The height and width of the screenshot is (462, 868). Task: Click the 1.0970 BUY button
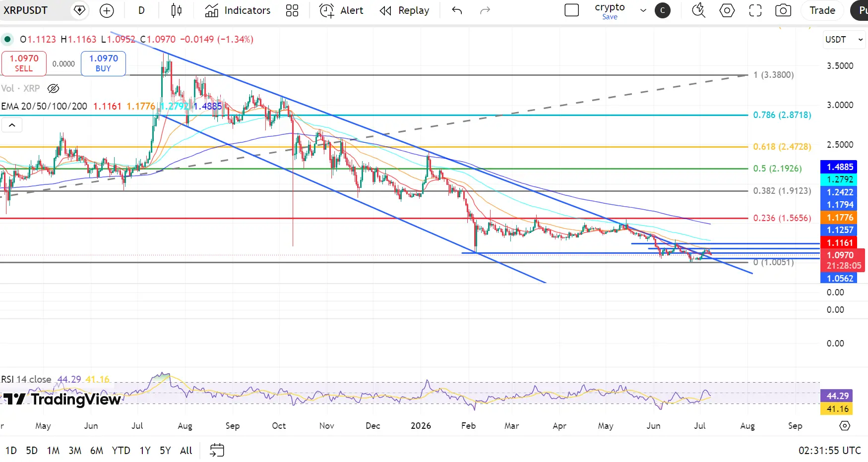tap(103, 63)
